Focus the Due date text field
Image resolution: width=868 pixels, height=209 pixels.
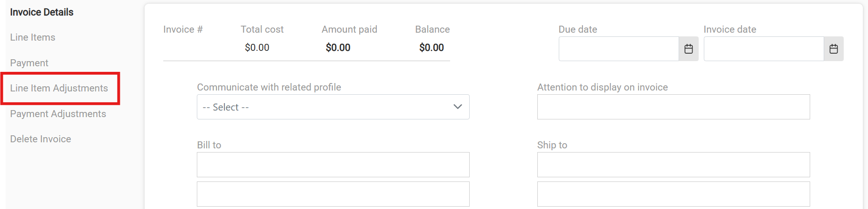pyautogui.click(x=618, y=49)
